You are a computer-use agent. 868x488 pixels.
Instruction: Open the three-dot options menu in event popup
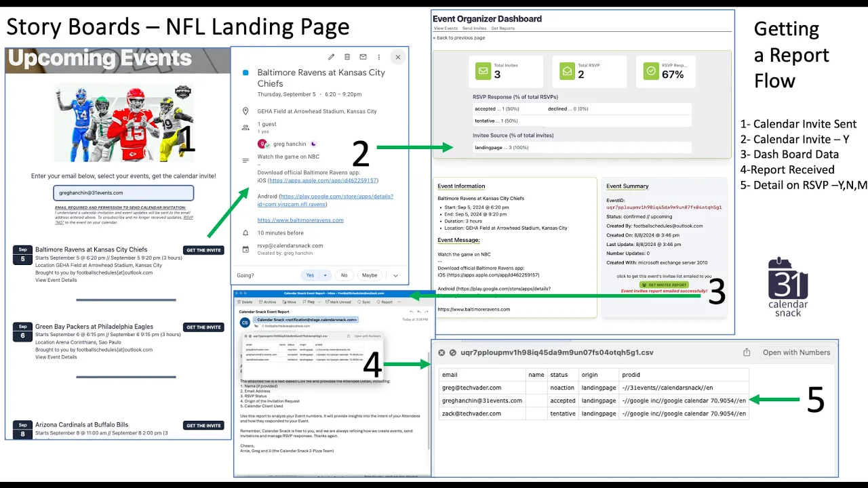click(379, 57)
